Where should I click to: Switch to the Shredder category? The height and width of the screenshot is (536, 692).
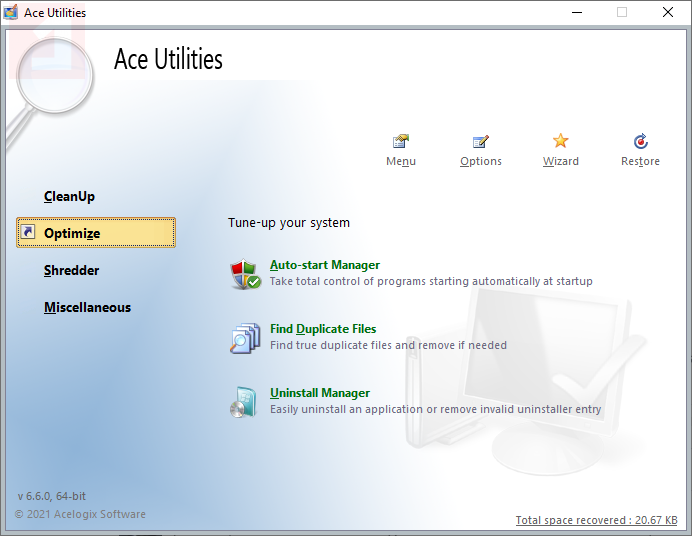coord(71,270)
